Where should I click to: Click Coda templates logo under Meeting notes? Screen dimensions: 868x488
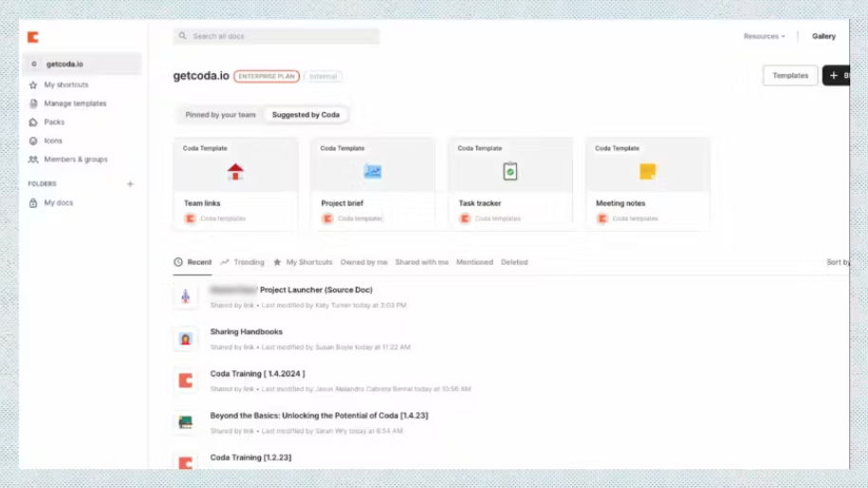click(x=602, y=218)
